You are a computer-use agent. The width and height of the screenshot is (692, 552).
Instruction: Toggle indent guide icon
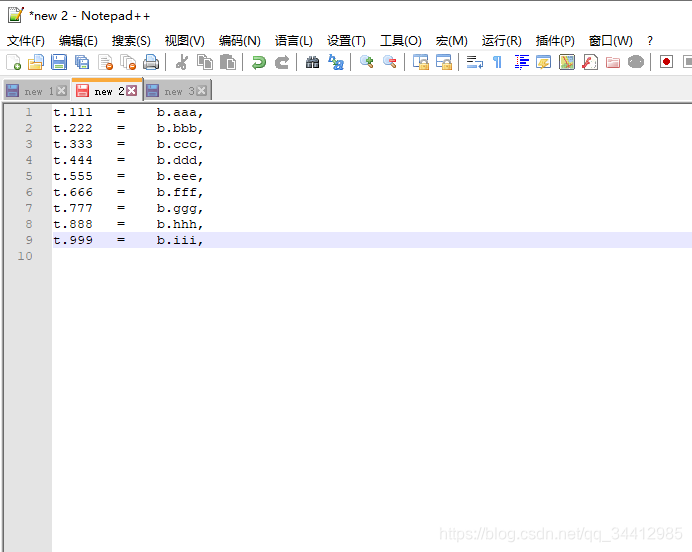click(x=521, y=62)
